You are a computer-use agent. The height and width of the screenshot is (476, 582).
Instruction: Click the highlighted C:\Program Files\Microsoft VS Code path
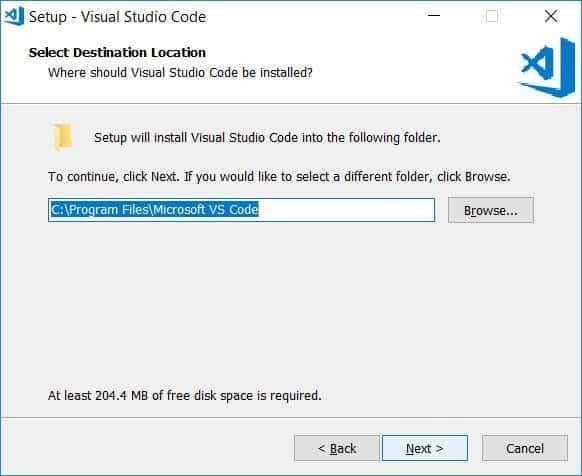pos(154,210)
